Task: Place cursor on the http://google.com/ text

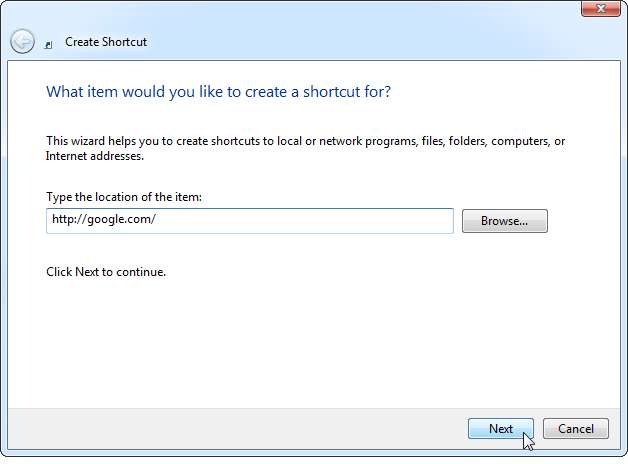Action: 103,220
